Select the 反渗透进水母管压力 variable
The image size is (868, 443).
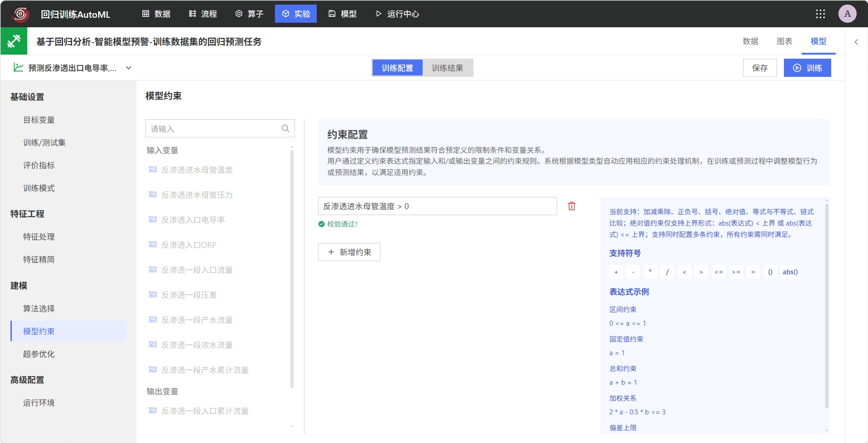tap(197, 195)
